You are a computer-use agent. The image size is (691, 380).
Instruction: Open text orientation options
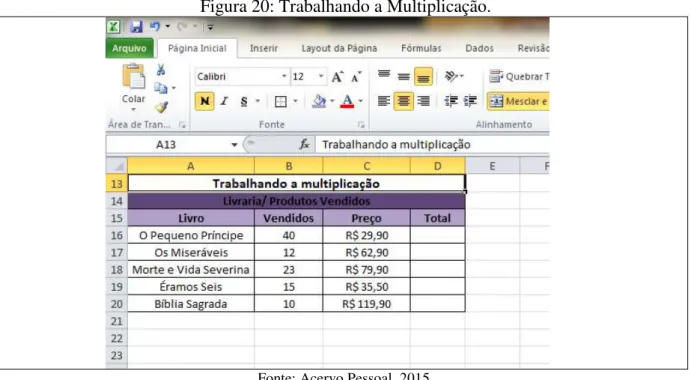point(454,77)
